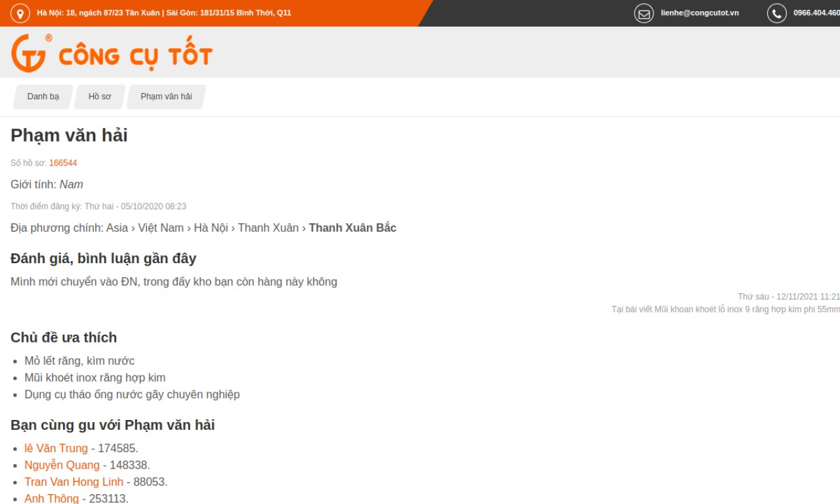
Task: Click the phone icon in header
Action: coord(777,13)
